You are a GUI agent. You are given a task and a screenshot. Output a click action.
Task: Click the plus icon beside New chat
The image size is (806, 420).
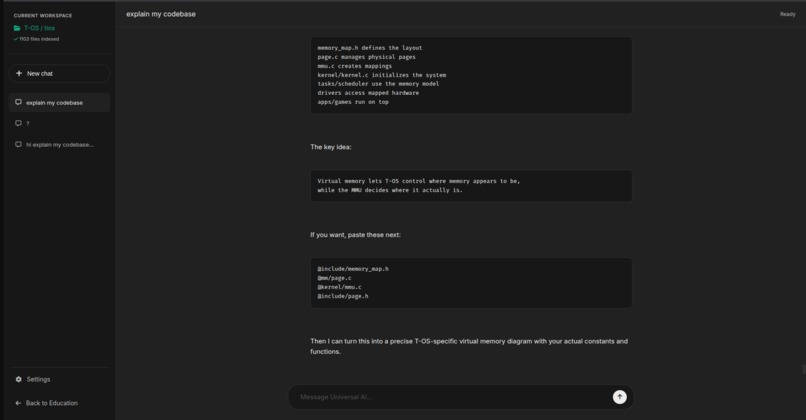(x=19, y=74)
